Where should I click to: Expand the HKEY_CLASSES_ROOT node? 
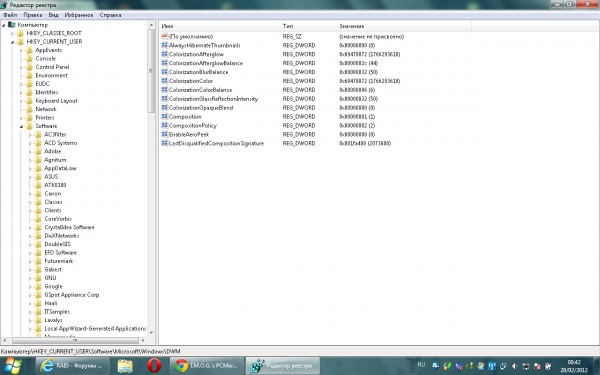coord(13,33)
